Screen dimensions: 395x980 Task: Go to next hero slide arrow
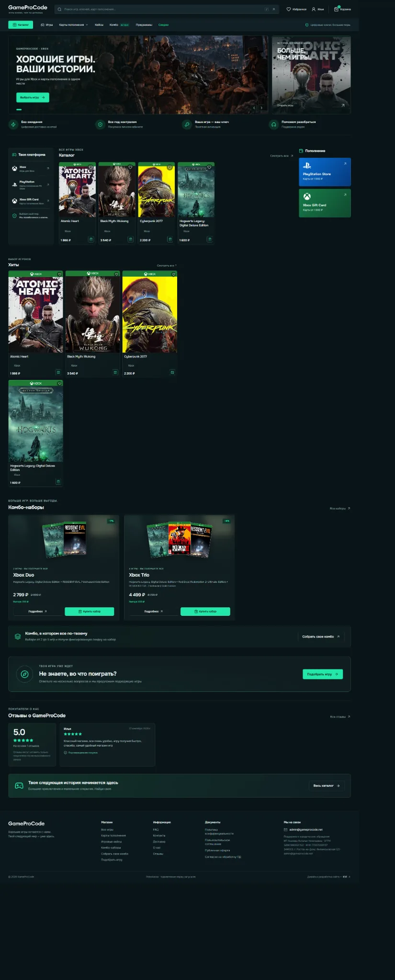point(261,108)
